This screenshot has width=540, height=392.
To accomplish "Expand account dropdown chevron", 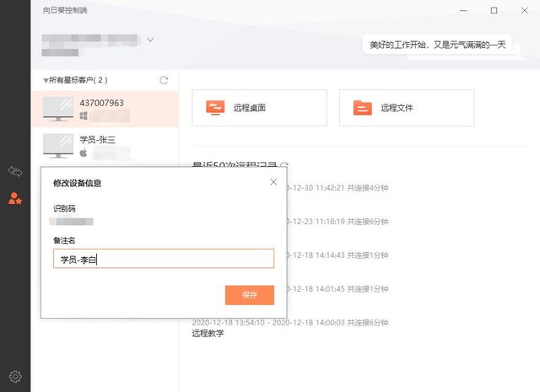I will click(150, 40).
